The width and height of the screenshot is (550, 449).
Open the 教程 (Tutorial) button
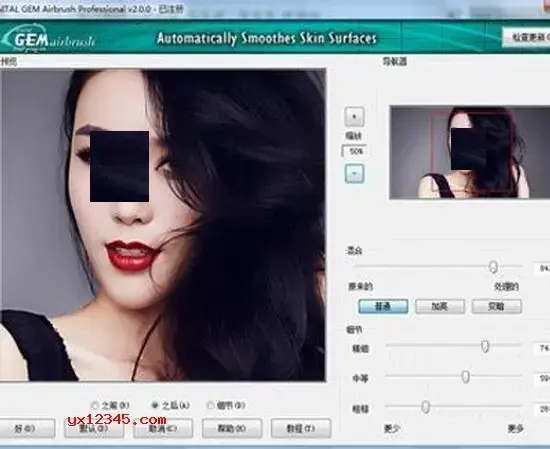click(x=301, y=428)
